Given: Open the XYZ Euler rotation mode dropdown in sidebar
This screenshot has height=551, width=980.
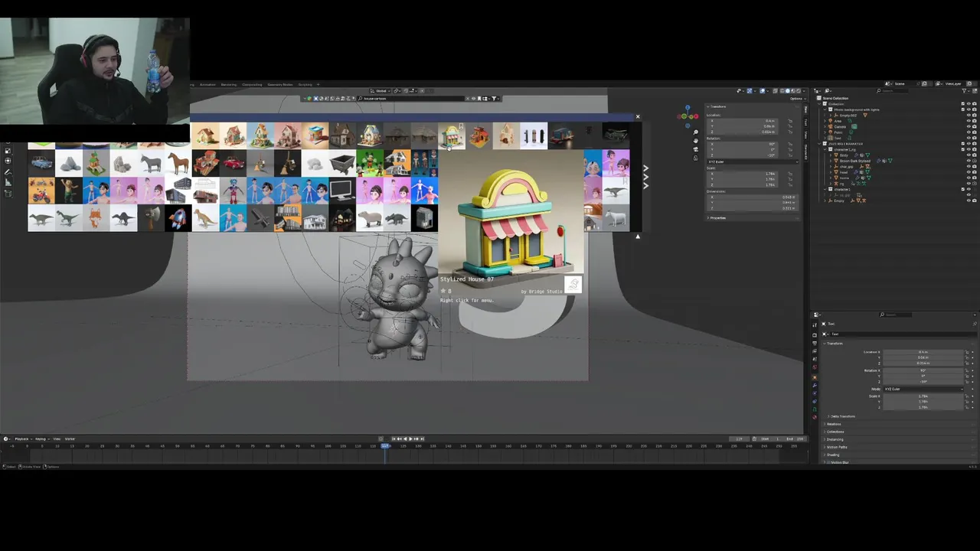Looking at the screenshot, I should (x=753, y=161).
